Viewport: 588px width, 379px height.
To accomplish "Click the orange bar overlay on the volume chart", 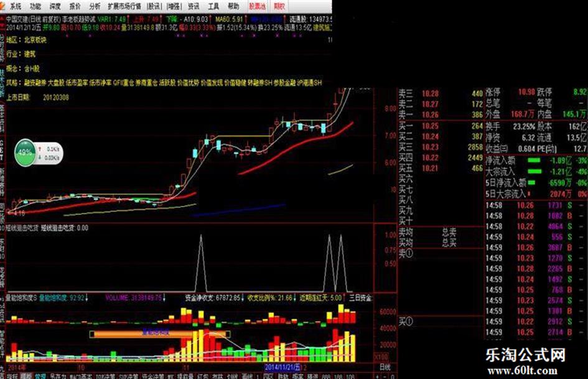I will pos(160,334).
